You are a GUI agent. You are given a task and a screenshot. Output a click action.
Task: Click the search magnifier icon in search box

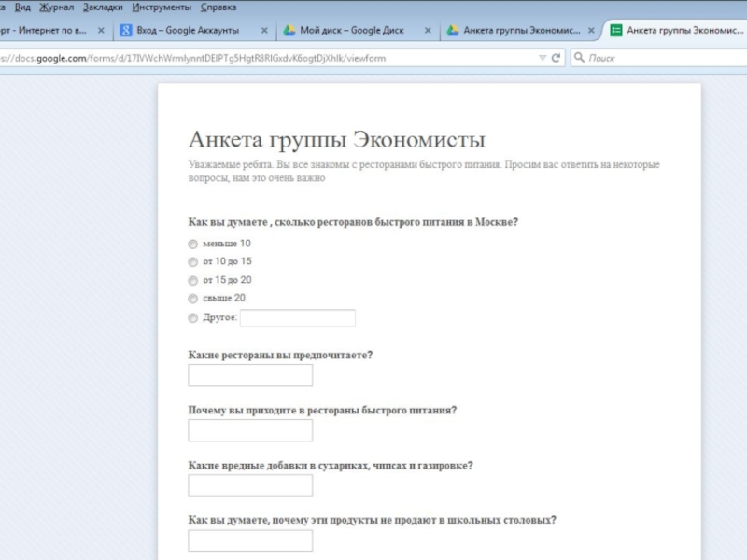580,58
